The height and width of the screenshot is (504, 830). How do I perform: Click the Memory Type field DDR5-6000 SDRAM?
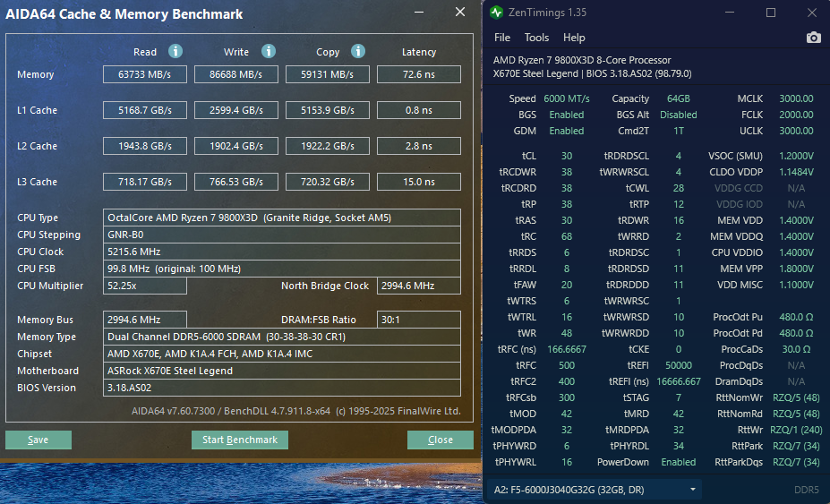tap(282, 337)
